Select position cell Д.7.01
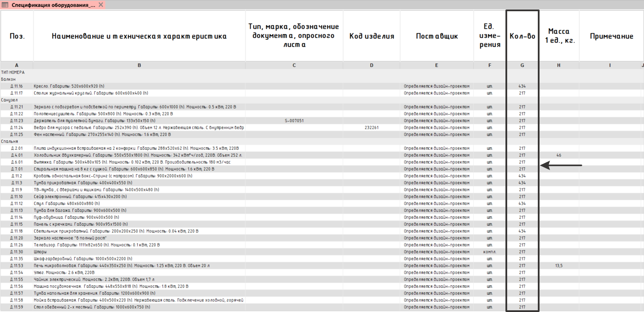Screen dimensions: 644x312 click(17, 169)
